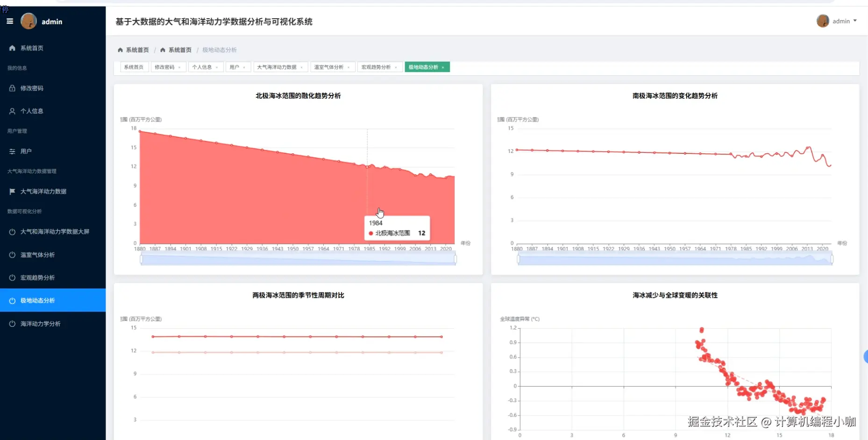The width and height of the screenshot is (868, 440).
Task: Click right handle of Arctic chart zoom slider
Action: pos(455,259)
